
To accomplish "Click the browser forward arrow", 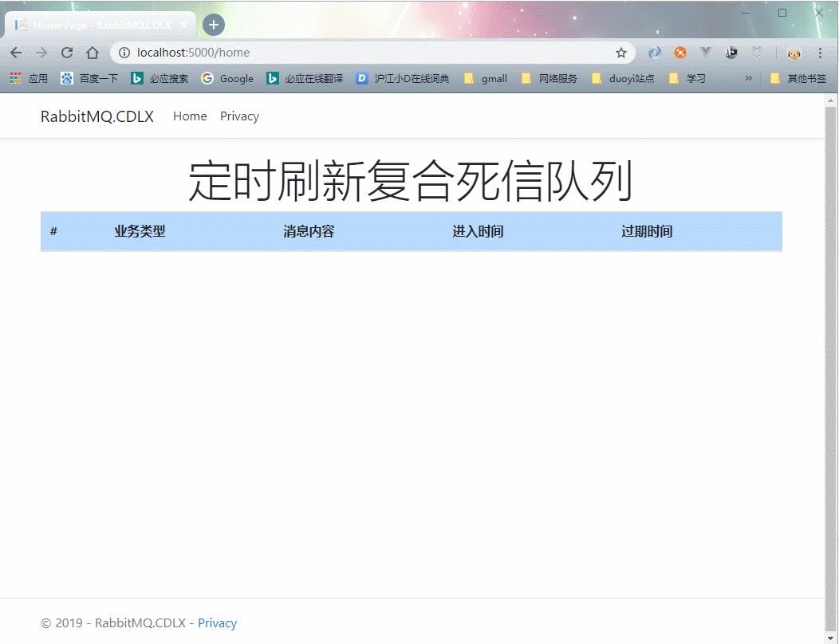I will click(x=41, y=53).
